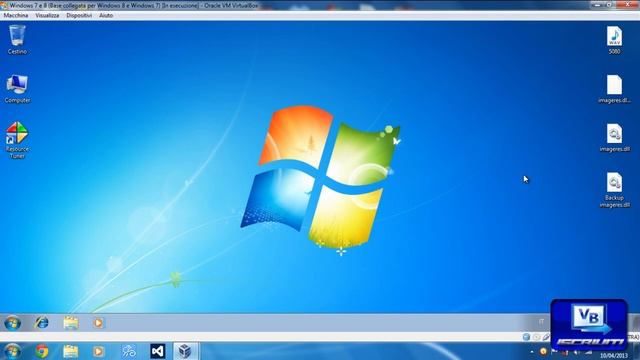The height and width of the screenshot is (360, 640).
Task: Launch Google Chrome from the host taskbar
Action: click(42, 351)
